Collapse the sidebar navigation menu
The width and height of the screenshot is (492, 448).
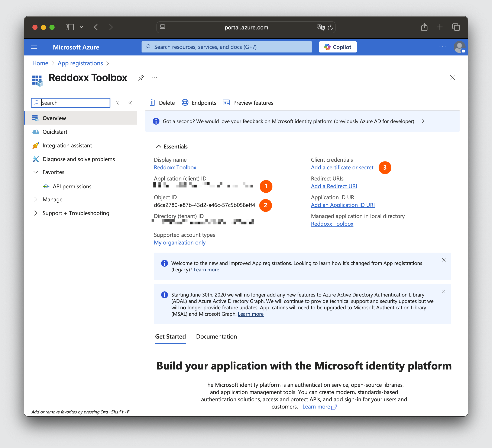(130, 103)
